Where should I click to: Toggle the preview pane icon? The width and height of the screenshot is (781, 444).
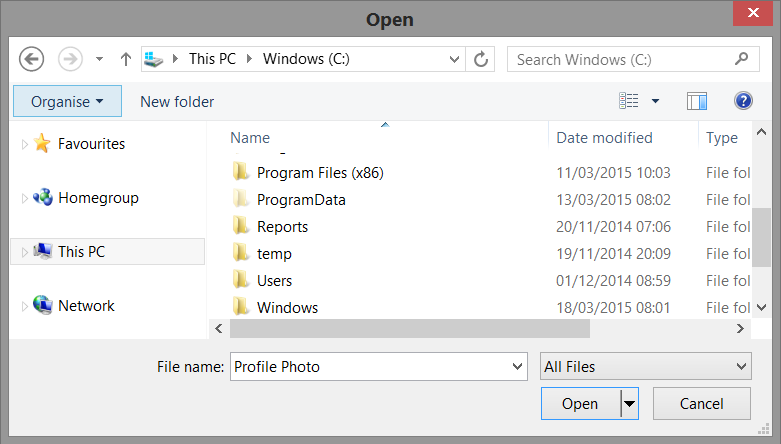point(697,101)
